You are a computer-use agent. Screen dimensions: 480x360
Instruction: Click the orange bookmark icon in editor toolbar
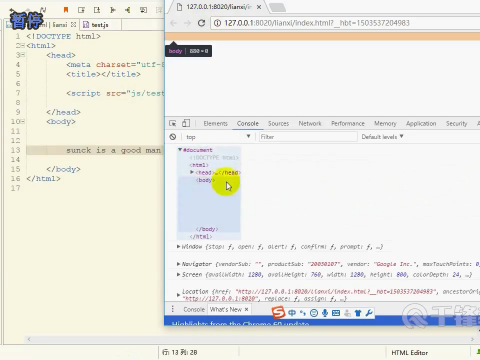click(66, 10)
